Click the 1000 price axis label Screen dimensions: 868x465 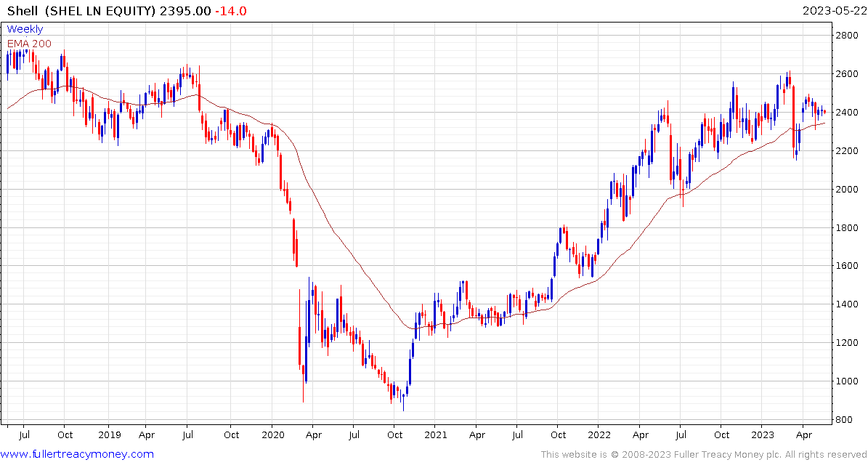pyautogui.click(x=848, y=381)
